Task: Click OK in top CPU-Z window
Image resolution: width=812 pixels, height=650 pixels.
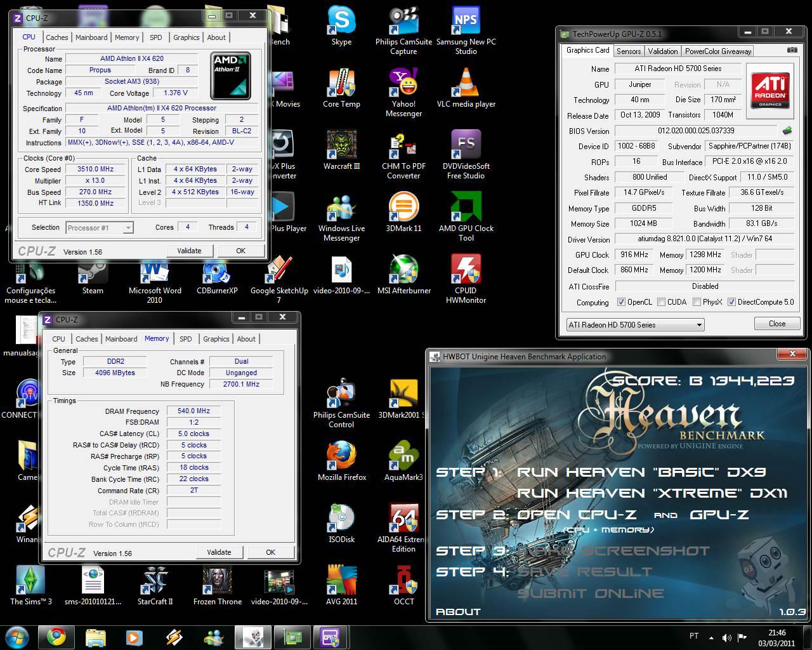Action: pyautogui.click(x=241, y=251)
